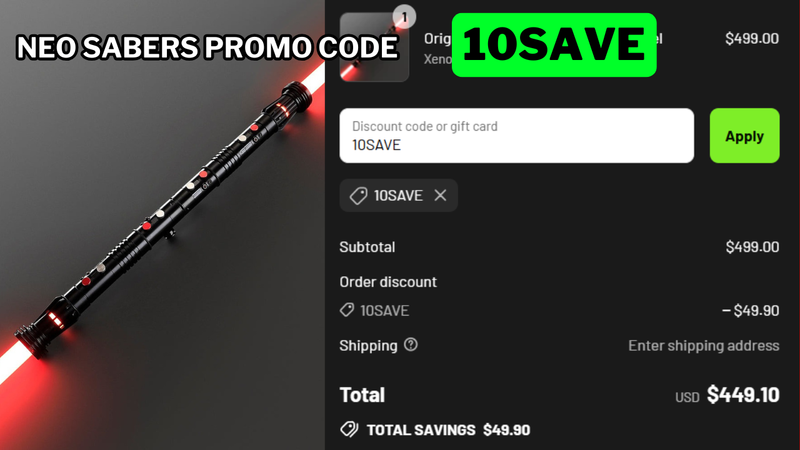Click the quantity badge on product thumbnail

404,17
